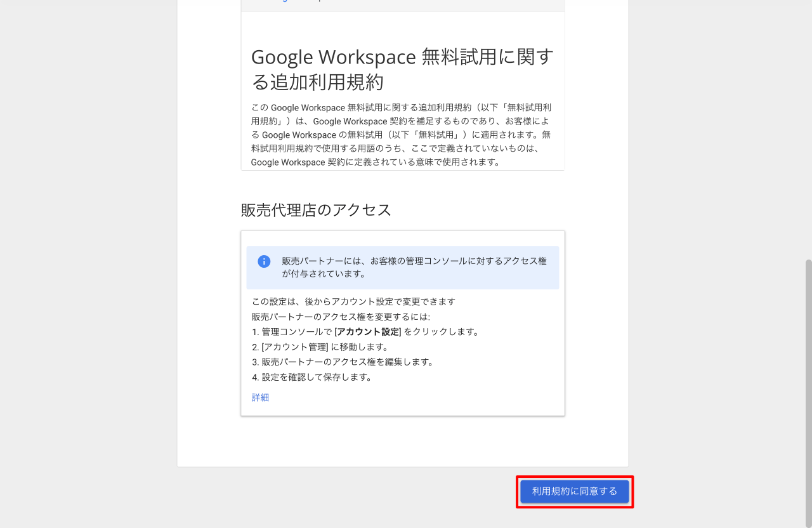Screen dimensions: 812x528
Task: Click the line この設定は、後からアカウント設定で変更できます
Action: tap(353, 301)
